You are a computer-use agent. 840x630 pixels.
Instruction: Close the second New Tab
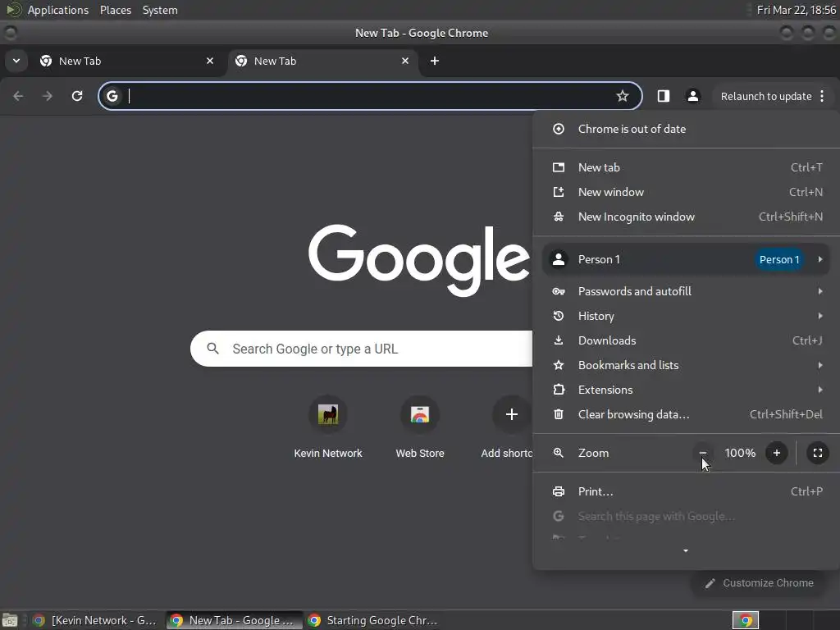click(x=405, y=61)
